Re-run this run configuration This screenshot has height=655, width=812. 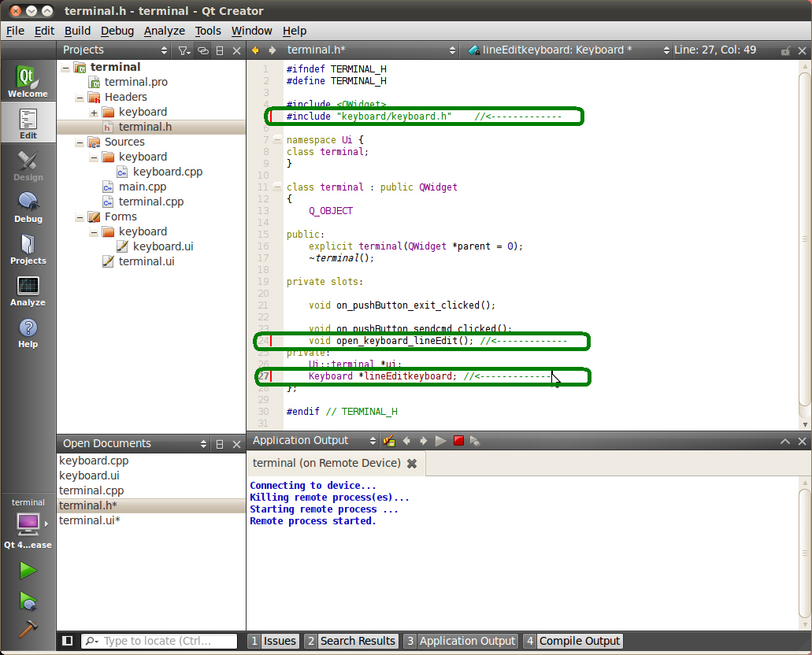tap(441, 441)
